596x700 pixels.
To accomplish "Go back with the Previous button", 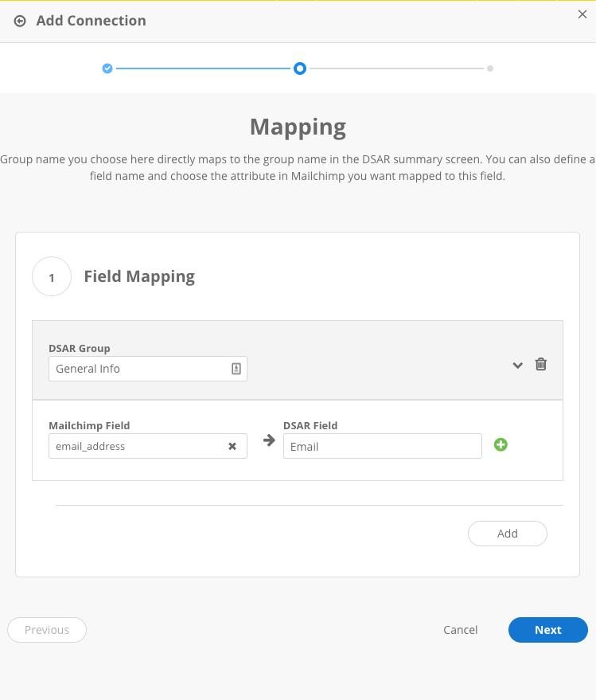I will (x=47, y=630).
